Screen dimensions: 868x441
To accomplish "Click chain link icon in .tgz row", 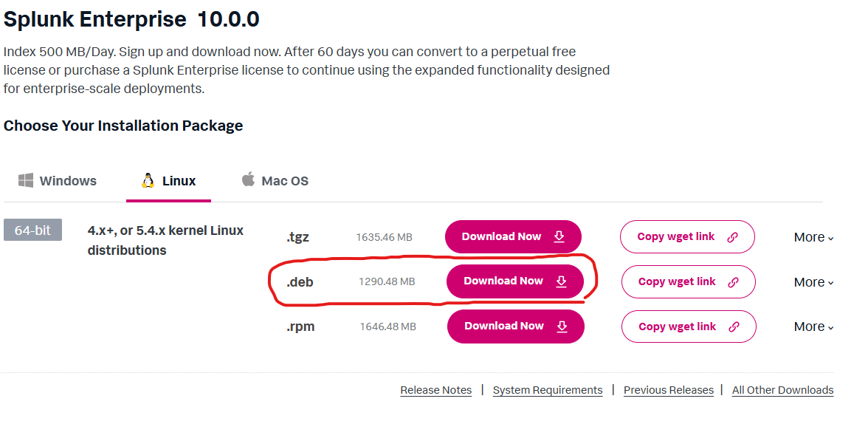I will pyautogui.click(x=732, y=237).
